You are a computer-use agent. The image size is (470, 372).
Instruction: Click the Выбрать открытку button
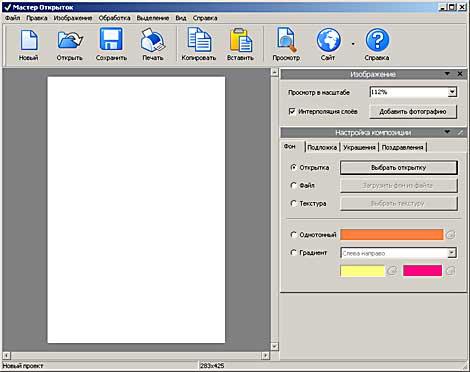click(399, 168)
